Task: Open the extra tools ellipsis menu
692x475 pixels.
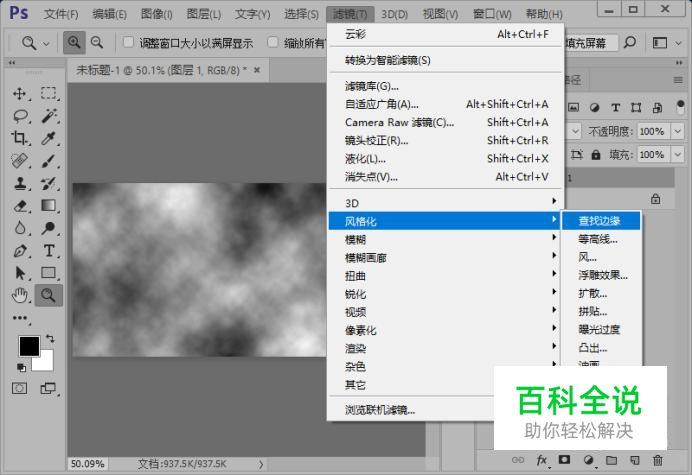Action: tap(19, 318)
